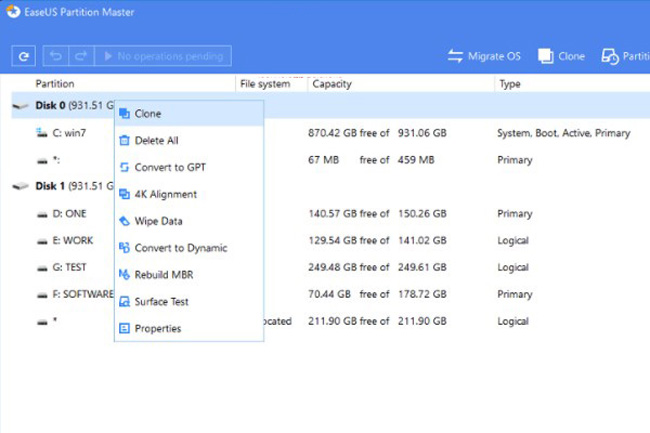Click the Capacity column header

tap(332, 84)
